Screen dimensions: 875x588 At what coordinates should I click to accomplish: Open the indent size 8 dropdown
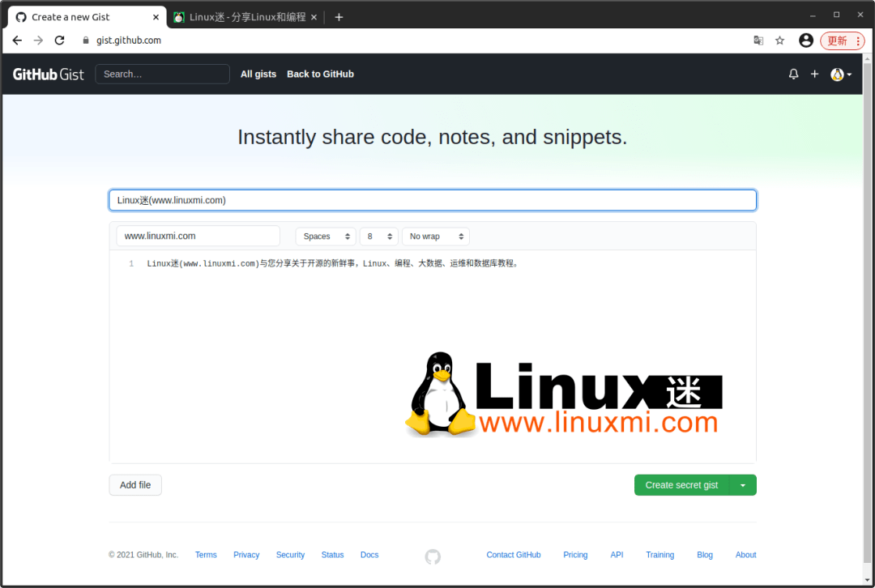(378, 236)
